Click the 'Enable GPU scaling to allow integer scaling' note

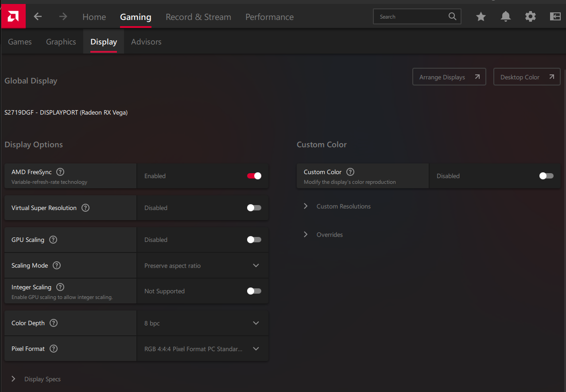[62, 297]
